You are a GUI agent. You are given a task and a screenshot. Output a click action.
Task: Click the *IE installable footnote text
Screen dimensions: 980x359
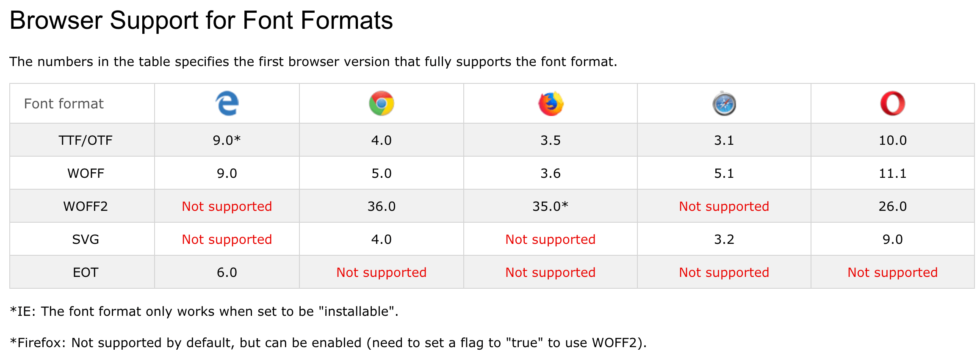[204, 312]
